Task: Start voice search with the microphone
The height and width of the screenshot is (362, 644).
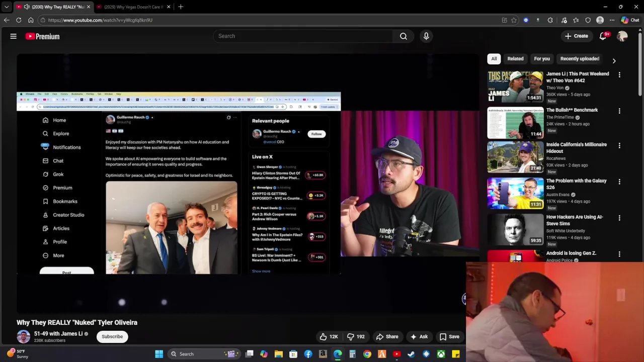Action: pos(426,36)
